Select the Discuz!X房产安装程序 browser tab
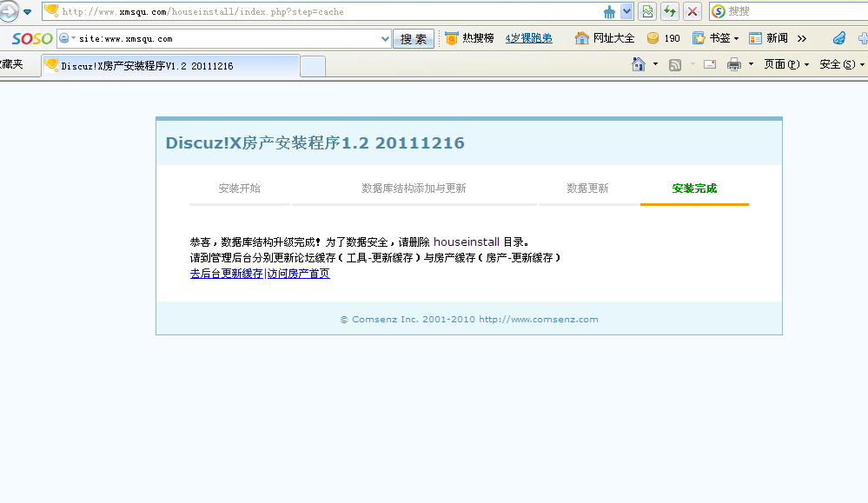 point(171,66)
